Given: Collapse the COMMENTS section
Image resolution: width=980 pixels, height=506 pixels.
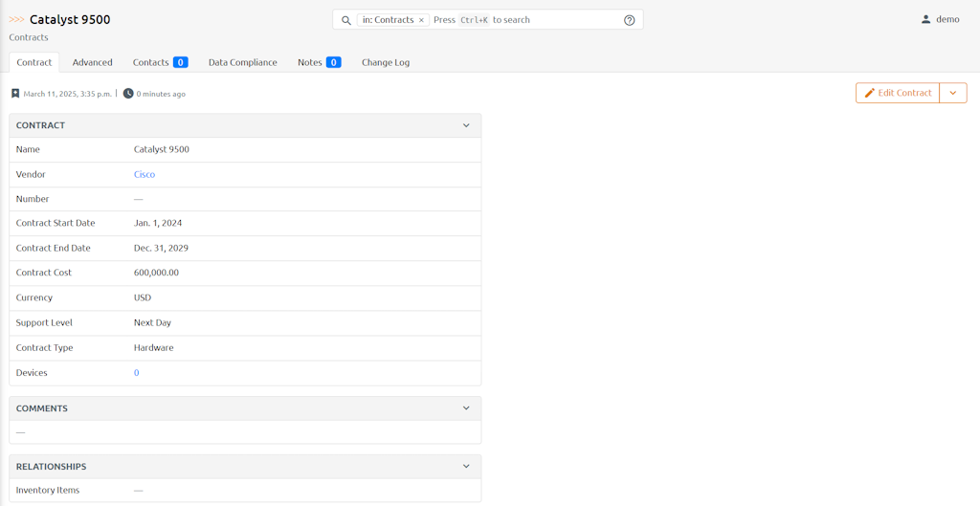Looking at the screenshot, I should [466, 408].
